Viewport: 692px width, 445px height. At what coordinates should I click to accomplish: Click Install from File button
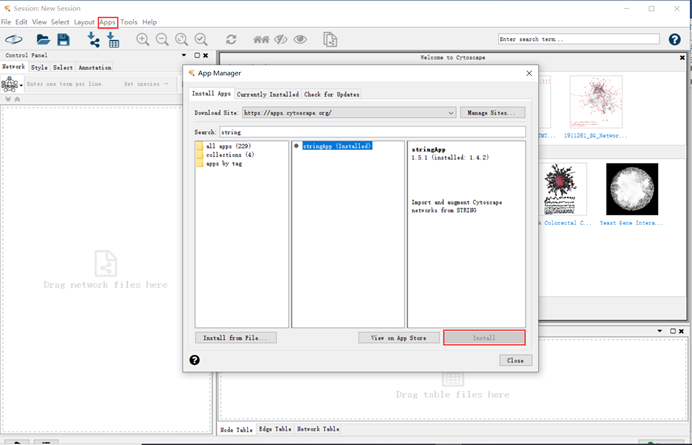[x=236, y=338]
